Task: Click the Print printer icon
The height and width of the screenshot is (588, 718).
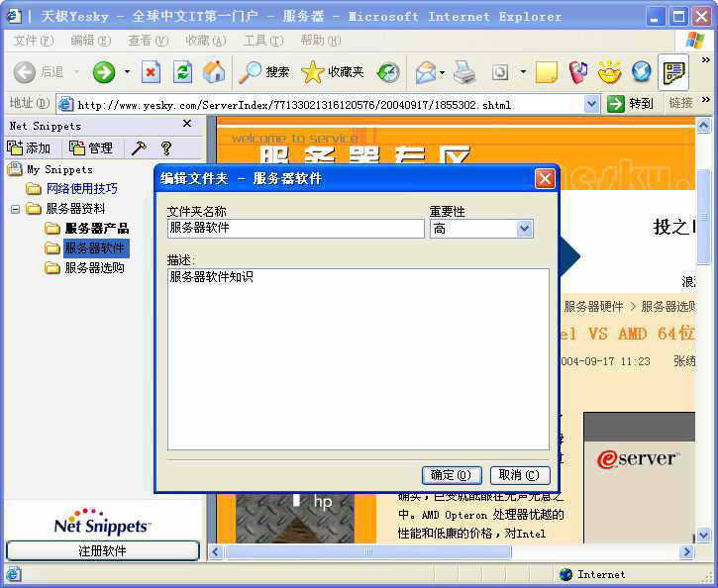Action: coord(464,72)
